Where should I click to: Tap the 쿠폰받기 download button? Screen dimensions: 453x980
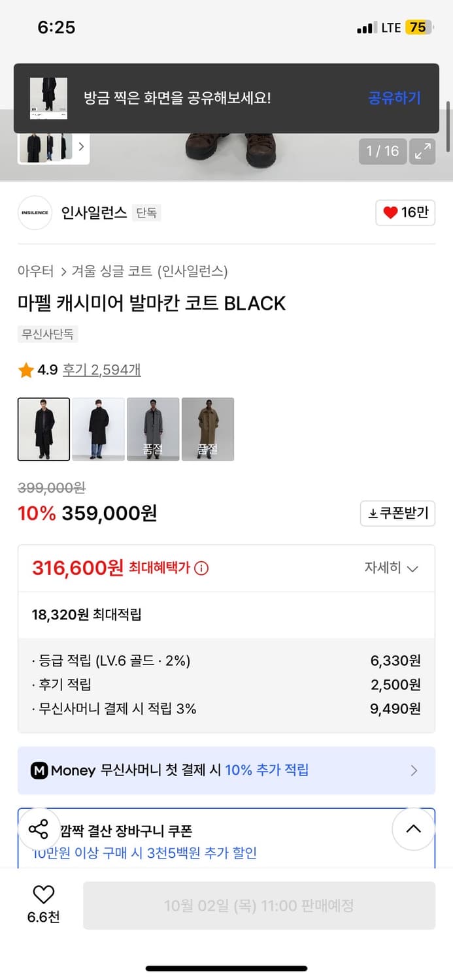tap(397, 514)
